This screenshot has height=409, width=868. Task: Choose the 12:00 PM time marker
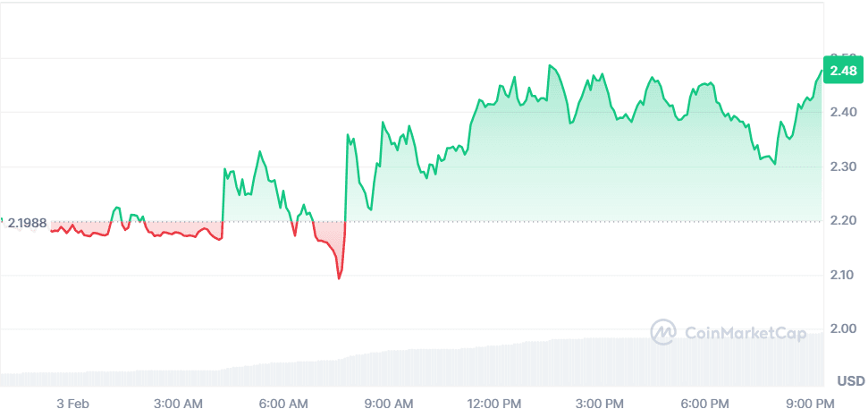(x=494, y=403)
